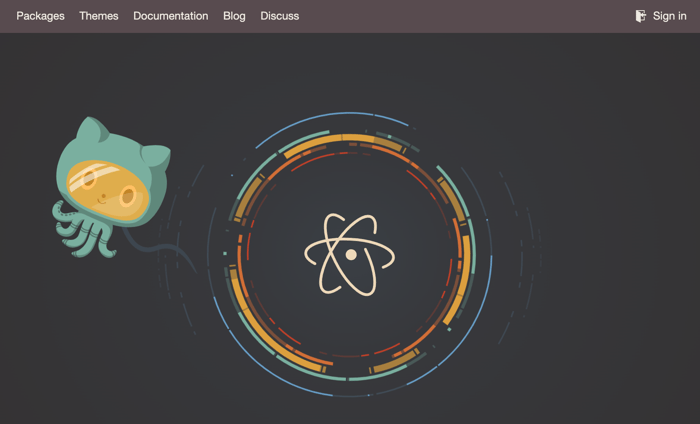The width and height of the screenshot is (700, 424).
Task: Click the Sign in link
Action: point(669,16)
